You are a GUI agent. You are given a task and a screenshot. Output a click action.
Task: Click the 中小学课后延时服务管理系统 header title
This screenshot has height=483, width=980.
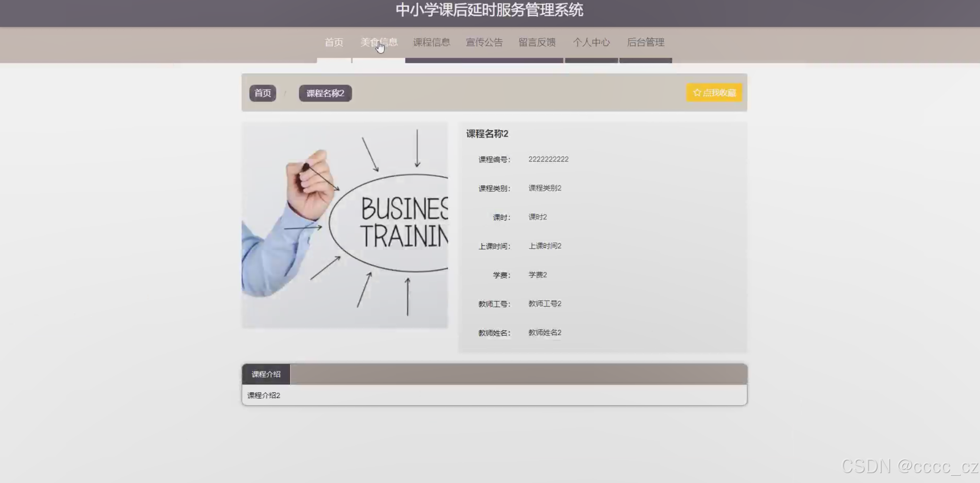point(489,10)
